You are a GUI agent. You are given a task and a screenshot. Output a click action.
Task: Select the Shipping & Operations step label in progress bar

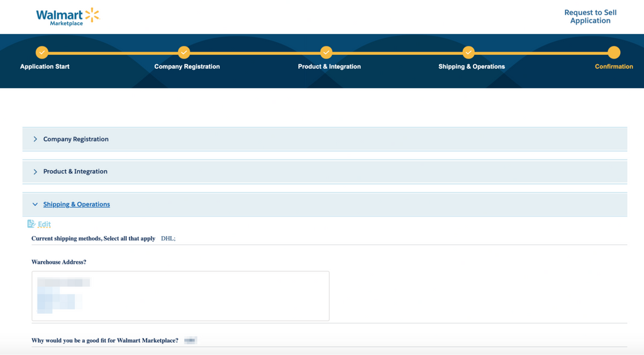pos(472,67)
